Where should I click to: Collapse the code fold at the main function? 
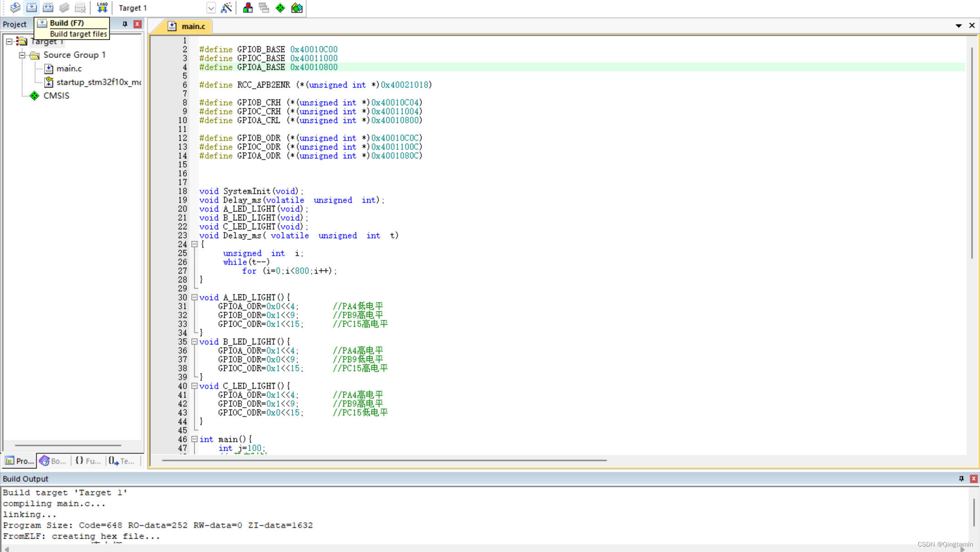point(195,439)
